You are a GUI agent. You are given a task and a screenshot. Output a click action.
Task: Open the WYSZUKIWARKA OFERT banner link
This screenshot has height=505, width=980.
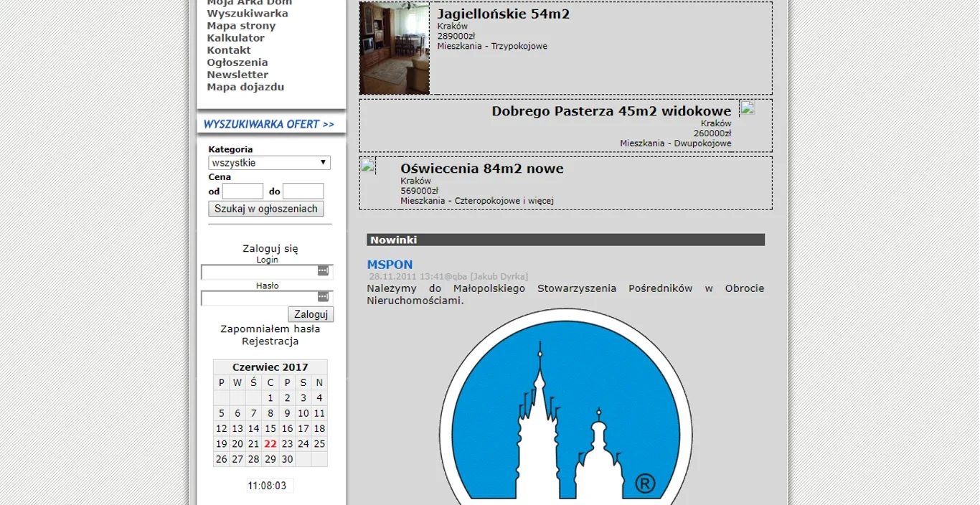point(269,124)
